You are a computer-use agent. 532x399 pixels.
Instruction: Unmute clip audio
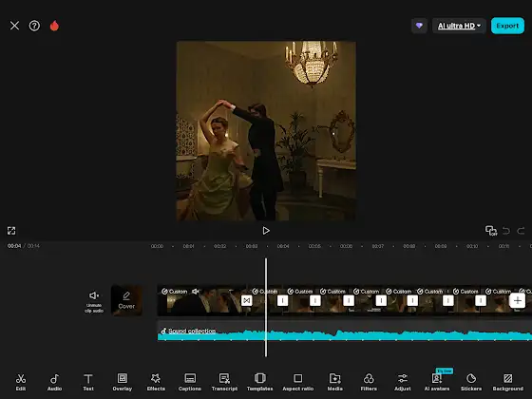(94, 301)
